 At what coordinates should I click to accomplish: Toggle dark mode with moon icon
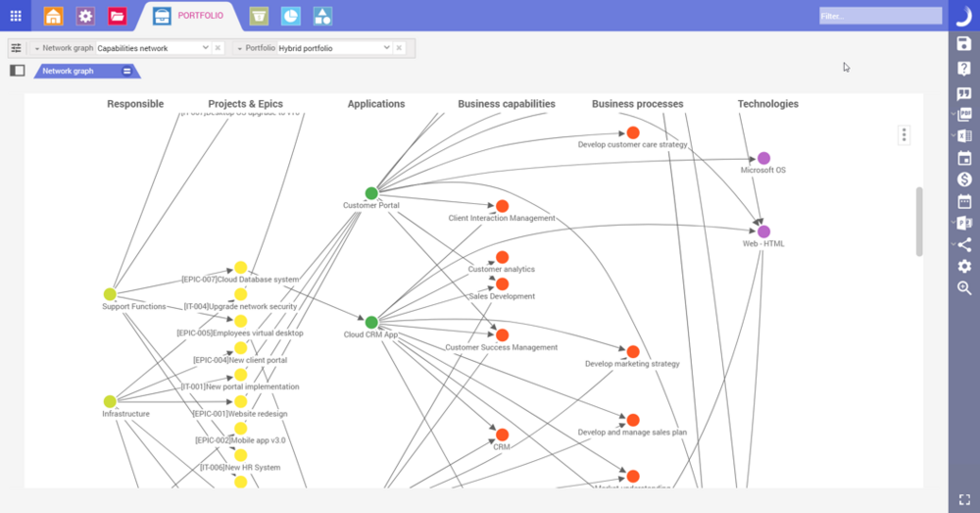point(963,17)
